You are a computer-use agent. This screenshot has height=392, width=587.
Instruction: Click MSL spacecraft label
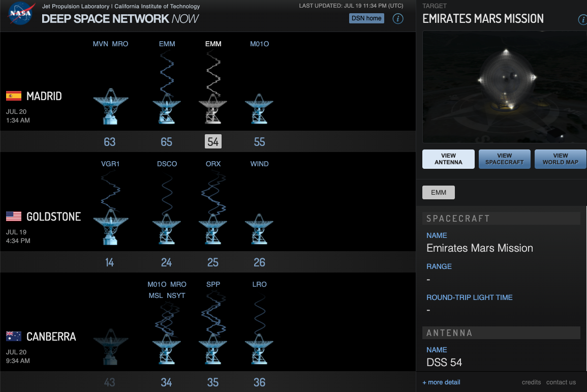(x=156, y=295)
